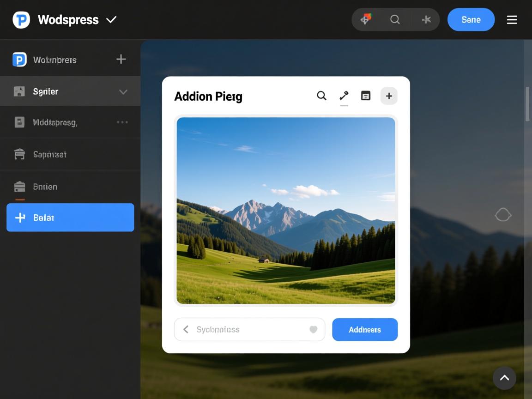
Task: Toggle the heart icon in the input field
Action: pos(313,329)
